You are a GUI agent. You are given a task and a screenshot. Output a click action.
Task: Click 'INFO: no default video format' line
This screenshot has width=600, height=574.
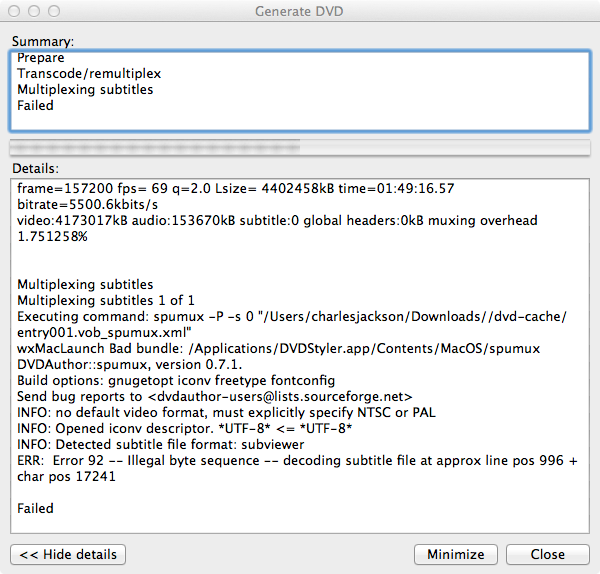click(x=227, y=413)
